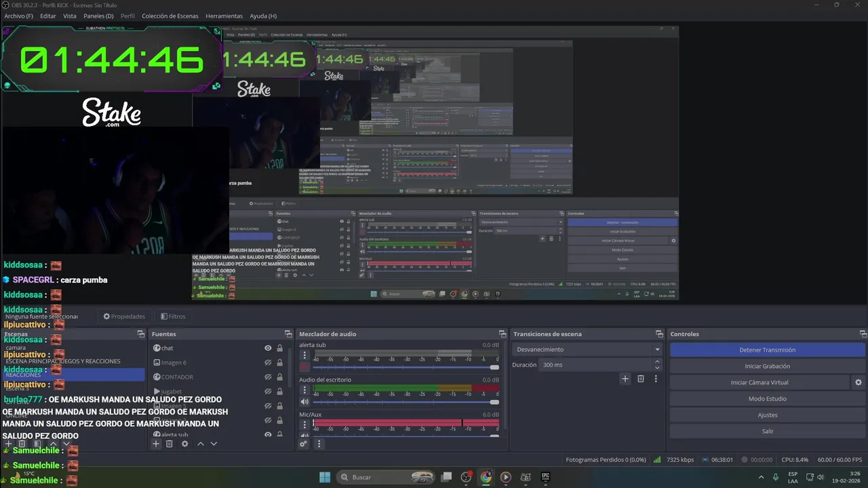
Task: Open the Desvanecimiento transition dropdown
Action: point(587,350)
